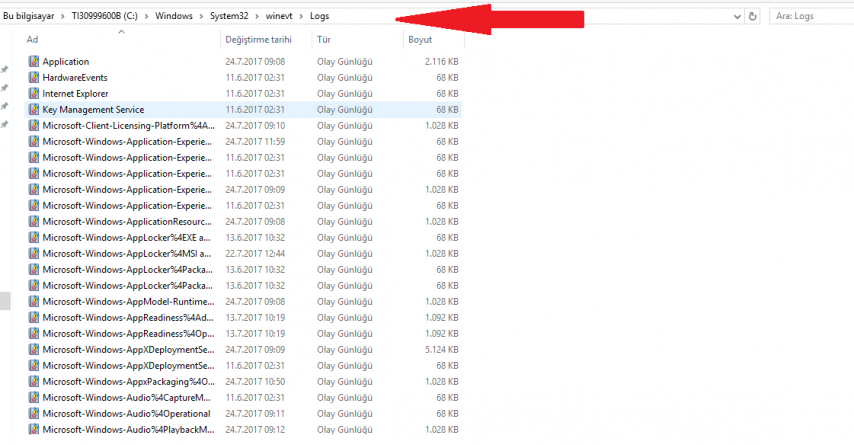
Task: Expand the chevron after TI30999600B (C:)
Action: pyautogui.click(x=147, y=16)
